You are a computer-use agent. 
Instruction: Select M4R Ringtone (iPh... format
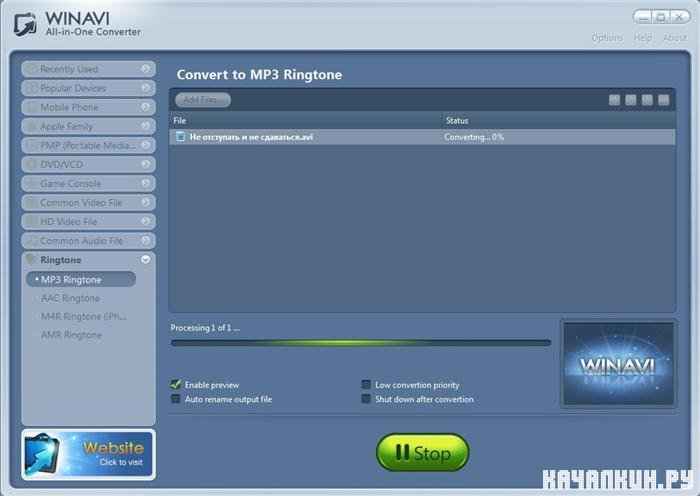(x=83, y=317)
